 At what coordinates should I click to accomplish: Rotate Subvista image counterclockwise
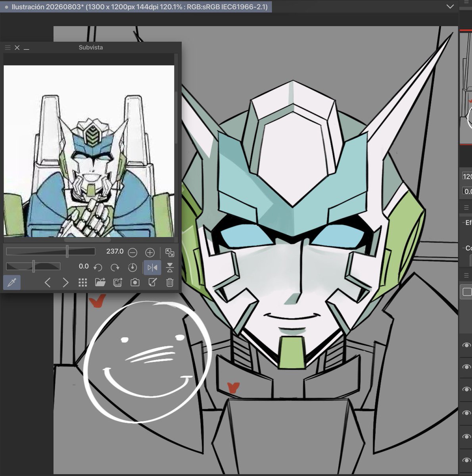coord(98,267)
